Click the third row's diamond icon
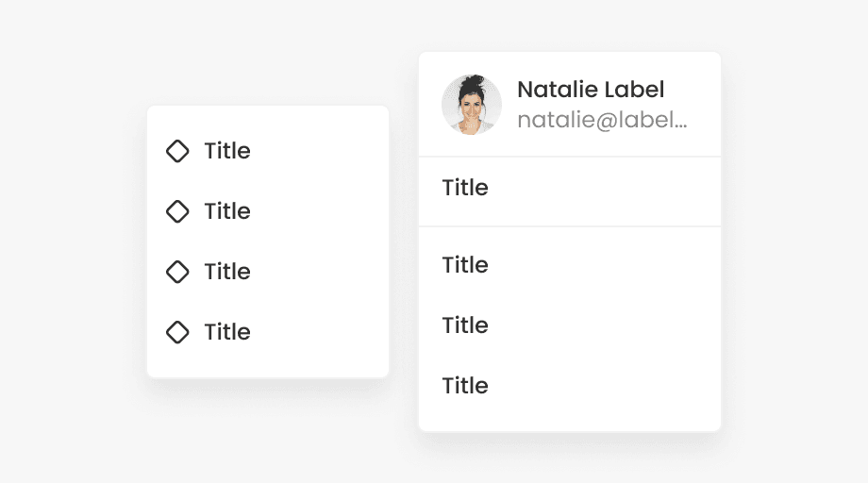 point(177,272)
